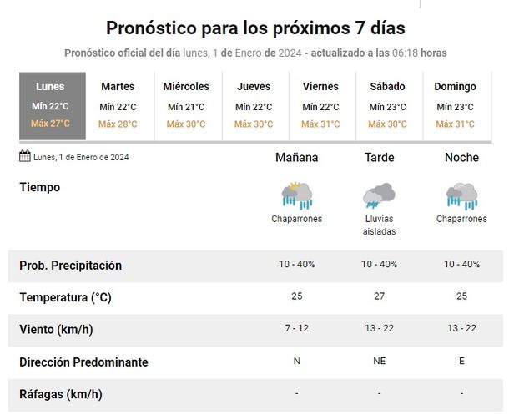Click the Noche column header
The width and height of the screenshot is (509, 420).
click(461, 158)
